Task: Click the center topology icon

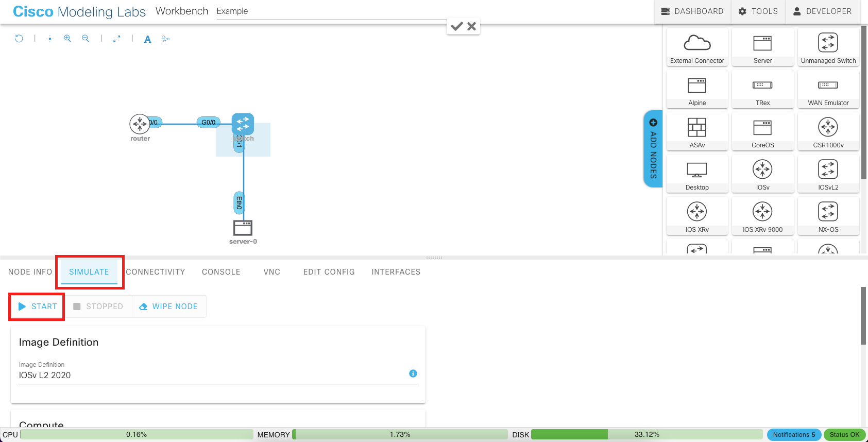Action: tap(50, 39)
